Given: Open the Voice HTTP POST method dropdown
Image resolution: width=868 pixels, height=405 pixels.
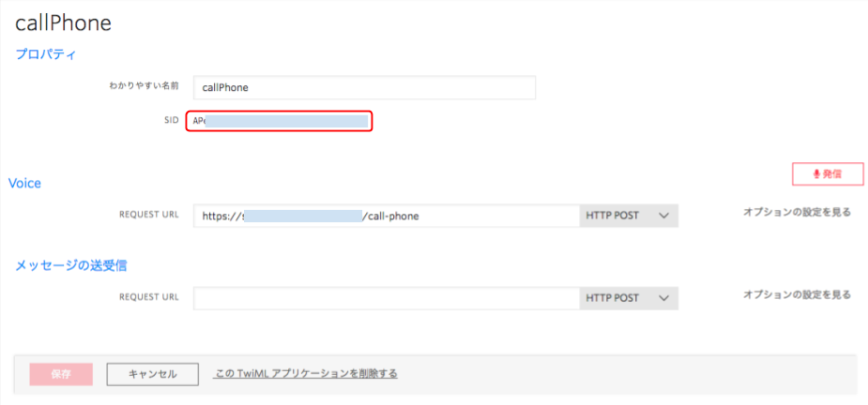Looking at the screenshot, I should click(x=628, y=216).
